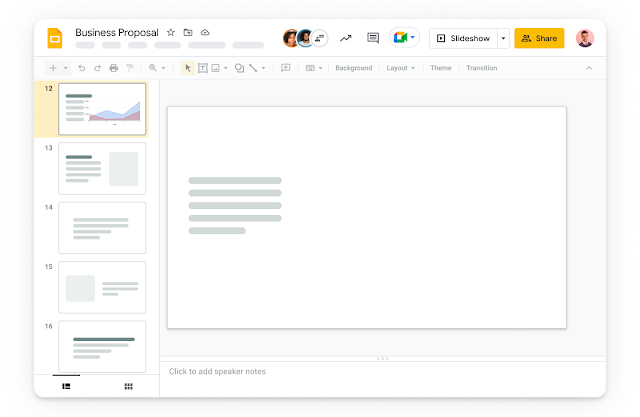Insert a shape
Screen dimensions: 640x417
click(239, 68)
